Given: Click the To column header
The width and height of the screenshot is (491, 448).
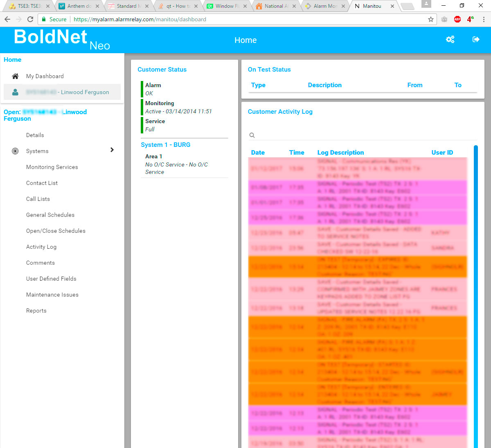Looking at the screenshot, I should [x=458, y=85].
